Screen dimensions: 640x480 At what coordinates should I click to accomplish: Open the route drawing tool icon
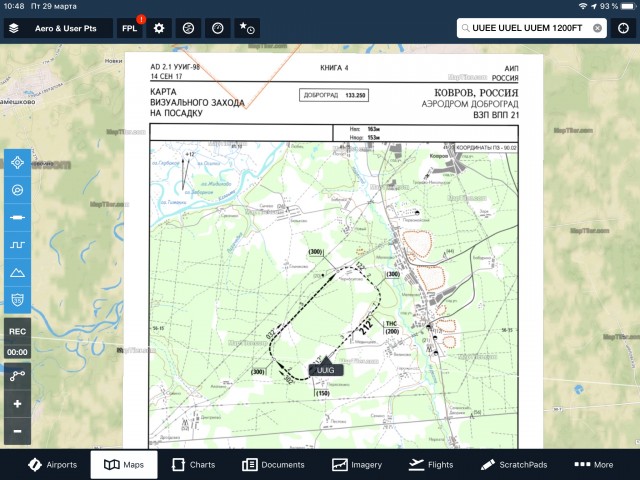(17, 377)
